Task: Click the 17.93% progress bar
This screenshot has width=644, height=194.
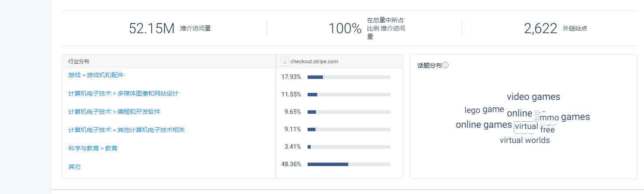Action: 349,77
